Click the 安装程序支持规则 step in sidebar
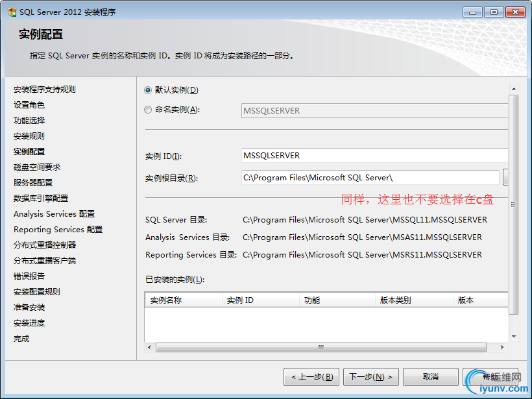Viewport: 532px width, 399px height. 45,90
